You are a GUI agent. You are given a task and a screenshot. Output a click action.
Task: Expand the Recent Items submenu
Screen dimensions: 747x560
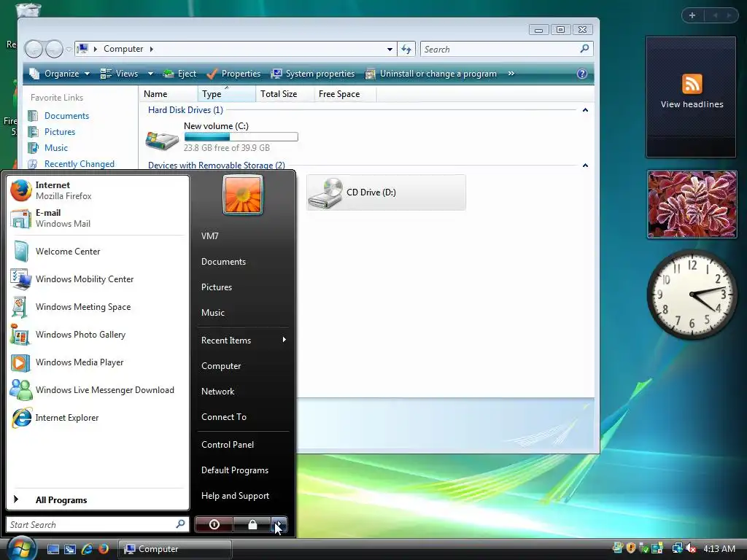pyautogui.click(x=243, y=340)
